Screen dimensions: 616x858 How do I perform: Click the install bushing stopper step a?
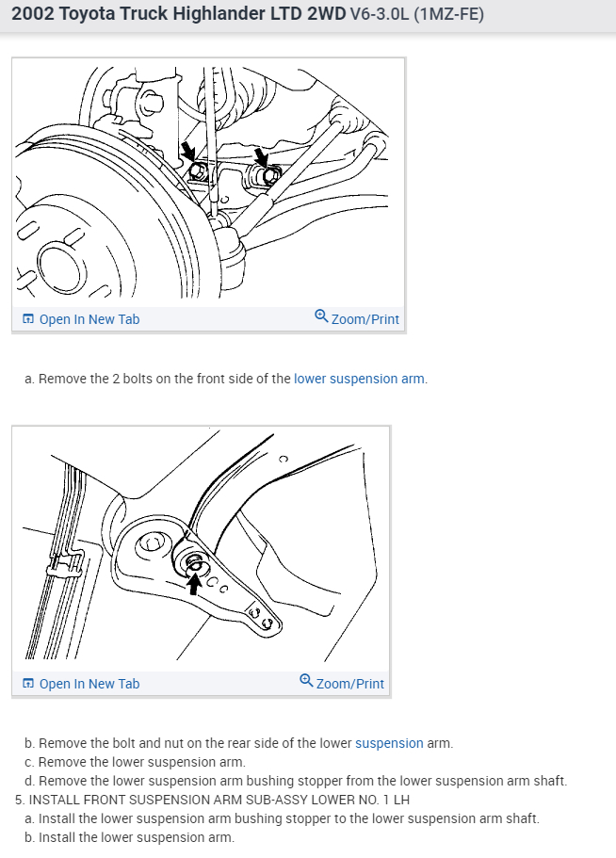[x=283, y=818]
